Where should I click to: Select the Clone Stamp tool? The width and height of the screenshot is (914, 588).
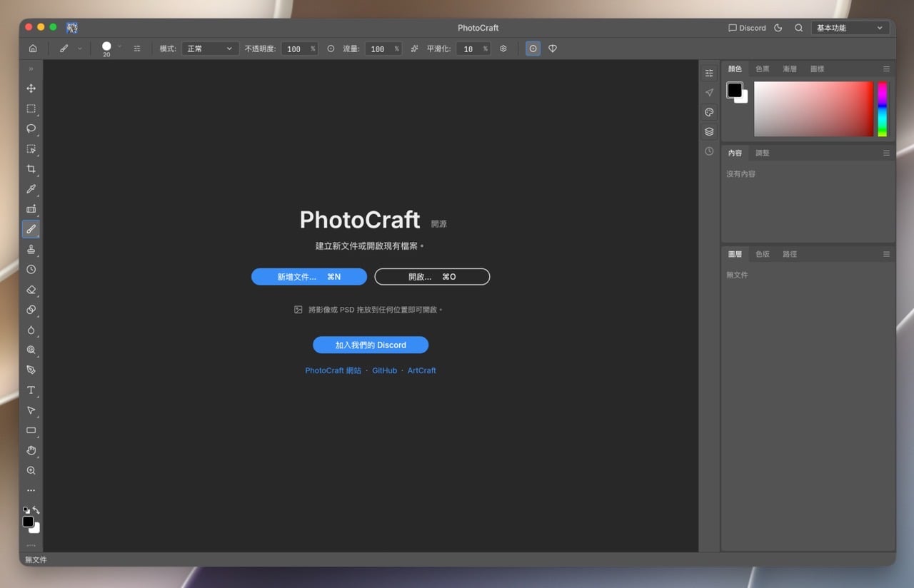[x=31, y=250]
